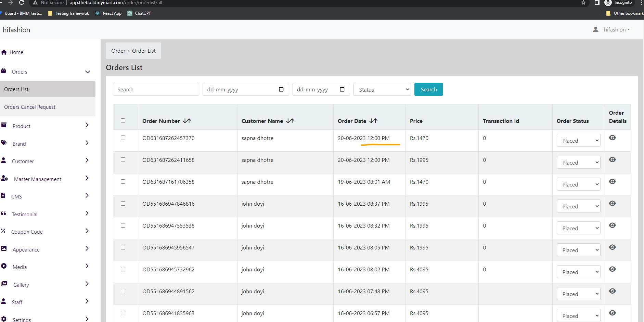
Task: Open status dropdown for order OD631687262411658
Action: 579,162
